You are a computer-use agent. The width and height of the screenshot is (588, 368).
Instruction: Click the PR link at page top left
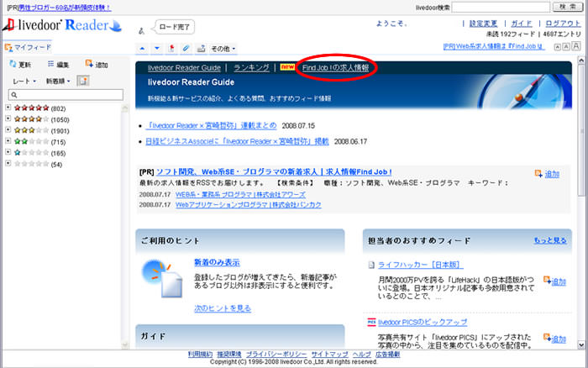coord(65,8)
